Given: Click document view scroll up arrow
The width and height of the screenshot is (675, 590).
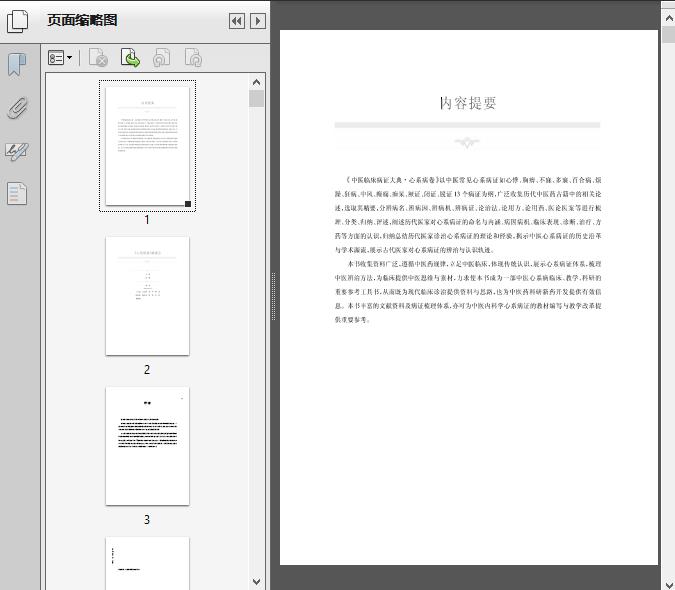Looking at the screenshot, I should (669, 18).
